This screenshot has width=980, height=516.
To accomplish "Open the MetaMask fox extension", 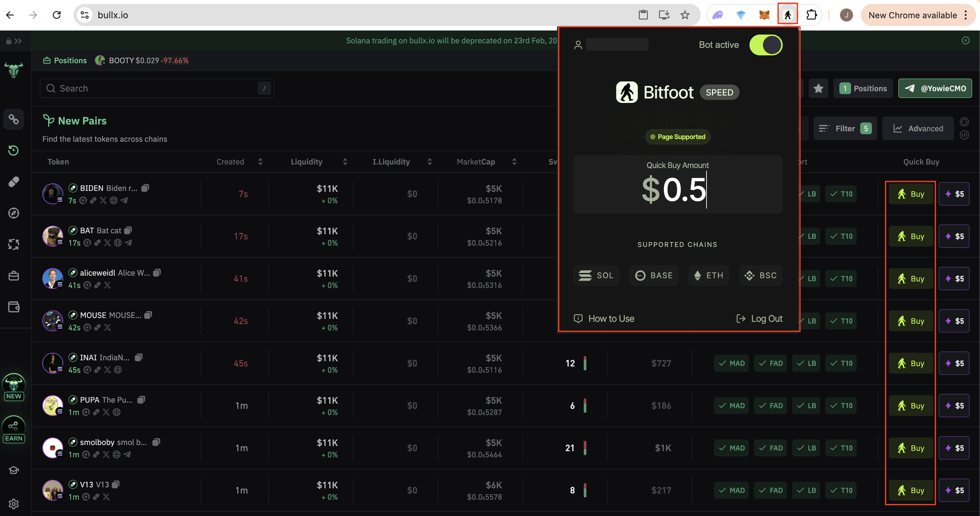I will (764, 15).
